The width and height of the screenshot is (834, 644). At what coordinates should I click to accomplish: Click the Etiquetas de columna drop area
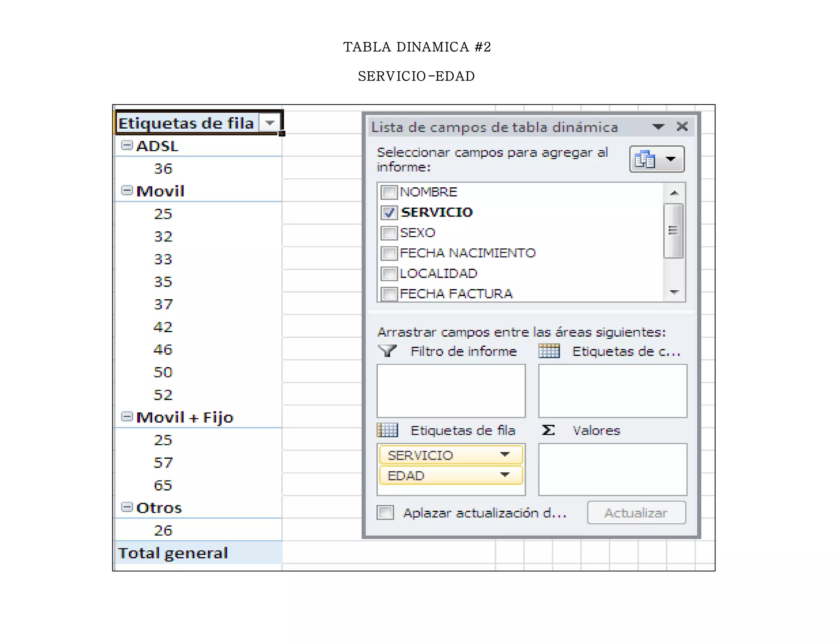[612, 391]
